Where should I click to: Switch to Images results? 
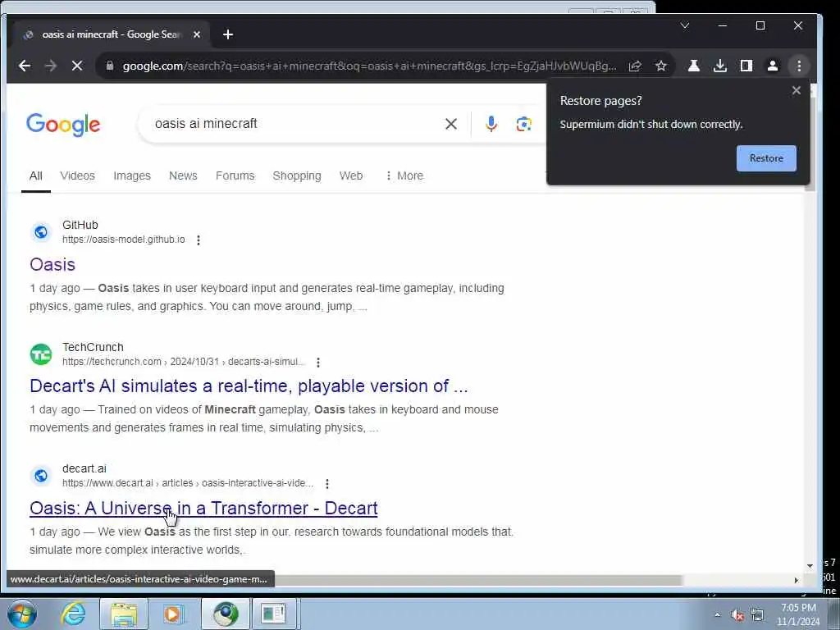[132, 176]
